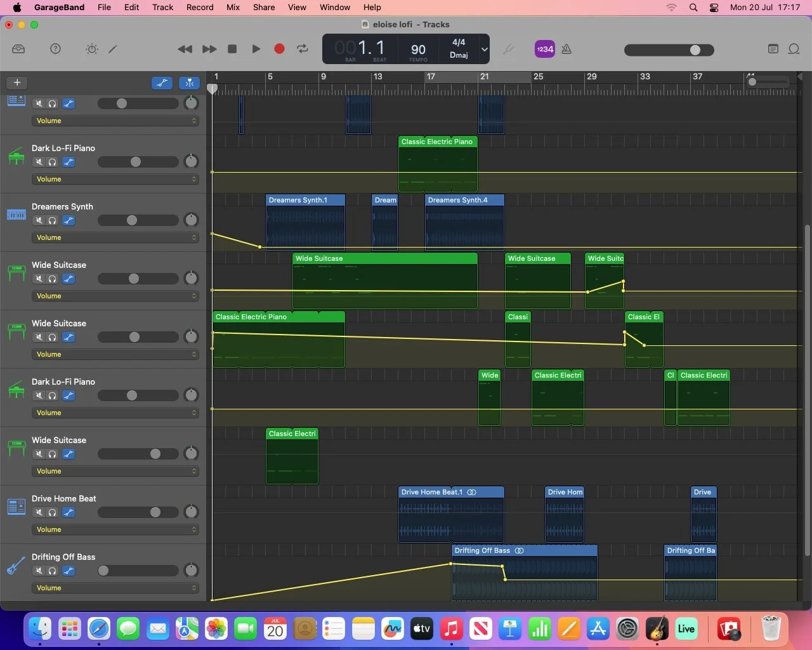Open the Record menu
812x650 pixels.
click(x=200, y=8)
